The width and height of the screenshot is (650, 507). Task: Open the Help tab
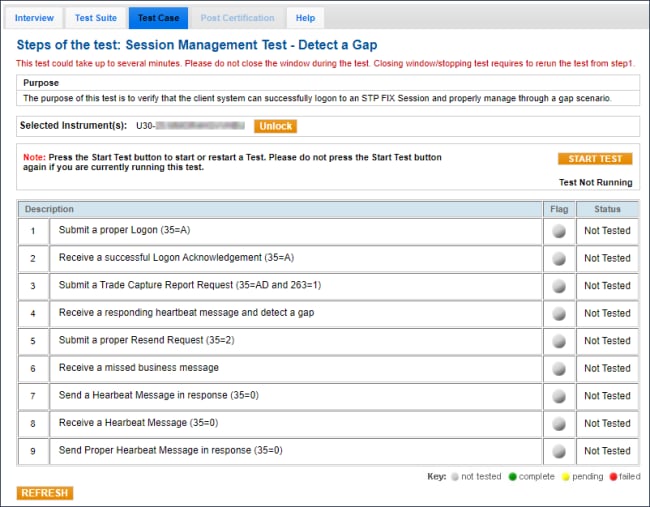click(305, 18)
